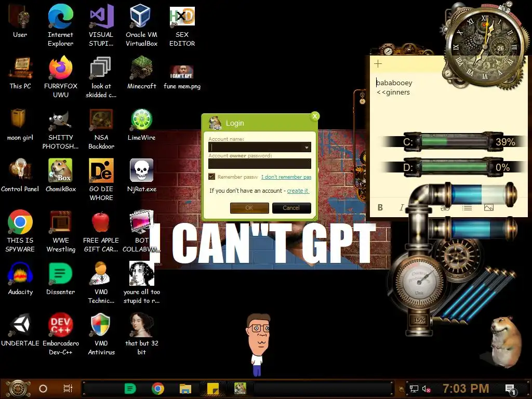Click OK in the Login dialog
This screenshot has height=399, width=532.
tap(249, 208)
